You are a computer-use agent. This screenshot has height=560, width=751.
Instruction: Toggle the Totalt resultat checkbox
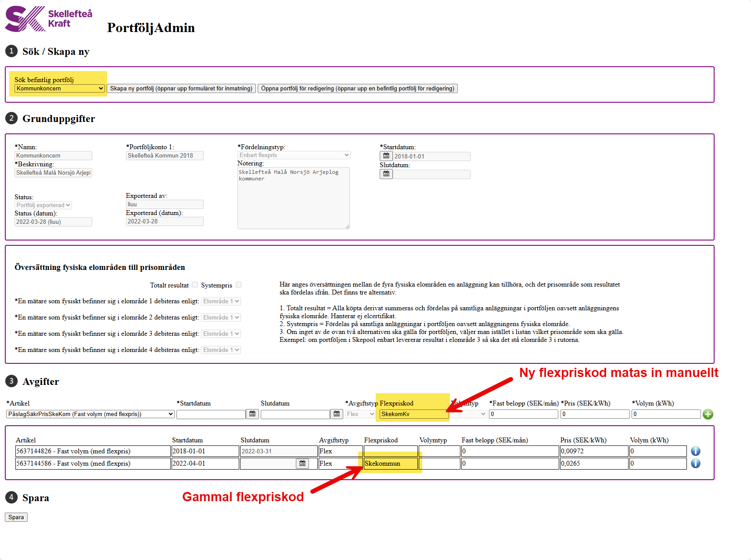(x=195, y=285)
